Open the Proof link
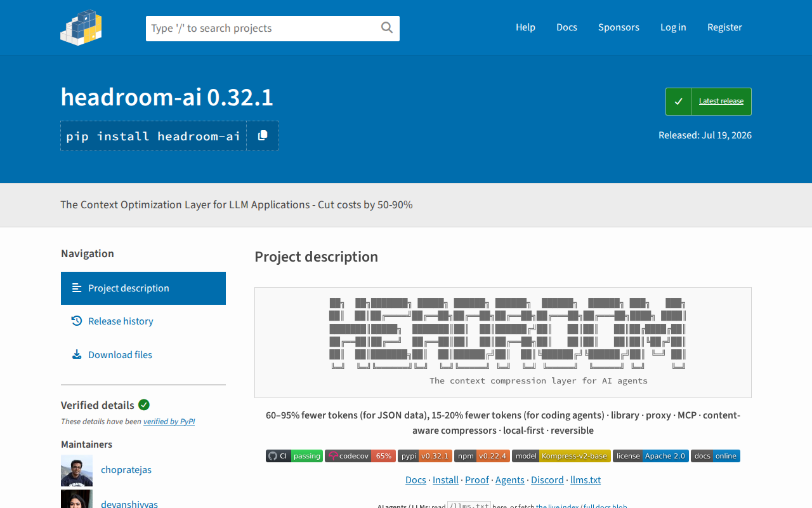Viewport: 812px width, 508px height. 477,480
